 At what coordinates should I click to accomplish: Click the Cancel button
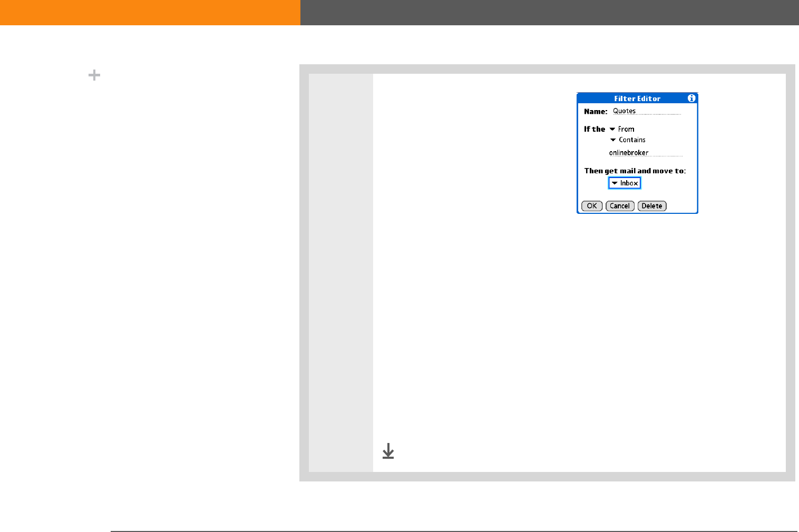click(620, 206)
